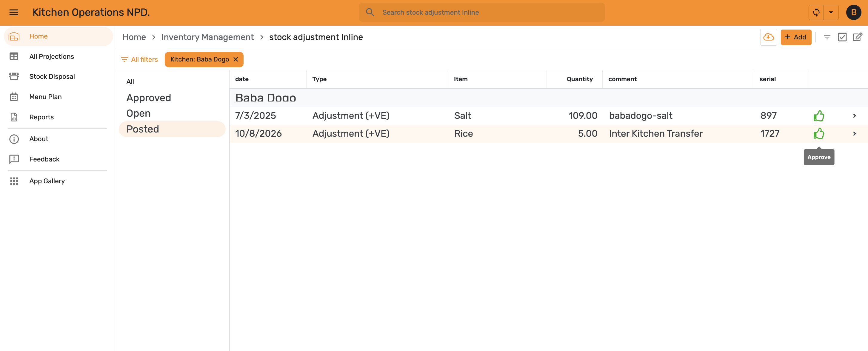868x351 pixels.
Task: Select the Posted status filter
Action: coord(172,129)
